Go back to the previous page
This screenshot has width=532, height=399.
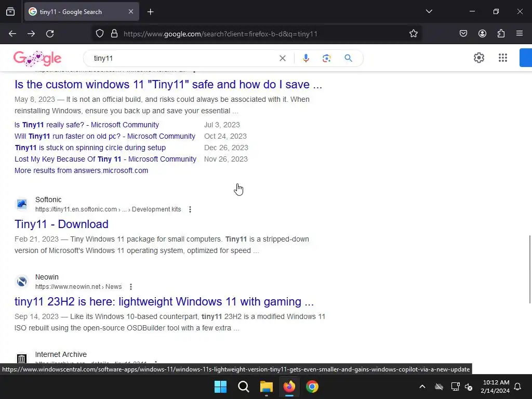tap(12, 34)
